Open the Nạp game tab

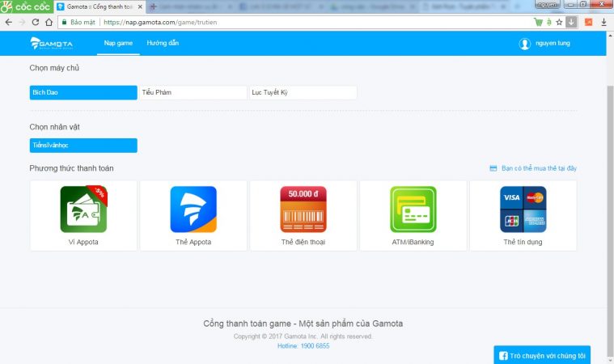(118, 43)
